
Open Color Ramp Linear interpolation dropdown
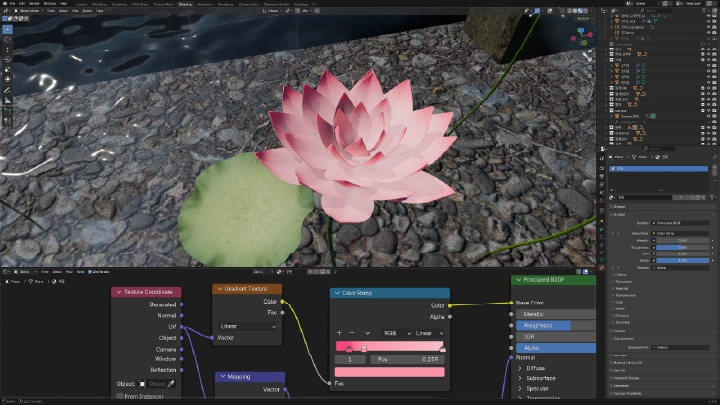(x=429, y=333)
